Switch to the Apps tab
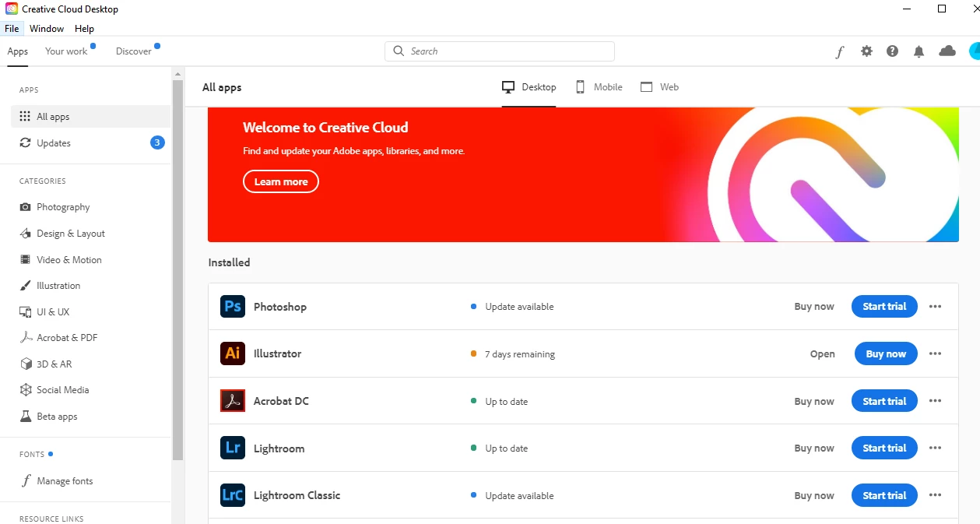This screenshot has height=524, width=980. point(18,51)
